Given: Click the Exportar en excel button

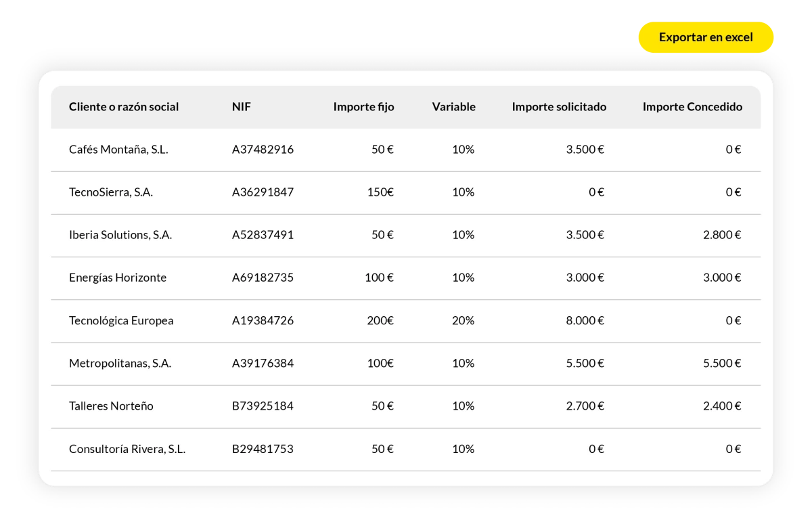Looking at the screenshot, I should tap(706, 37).
